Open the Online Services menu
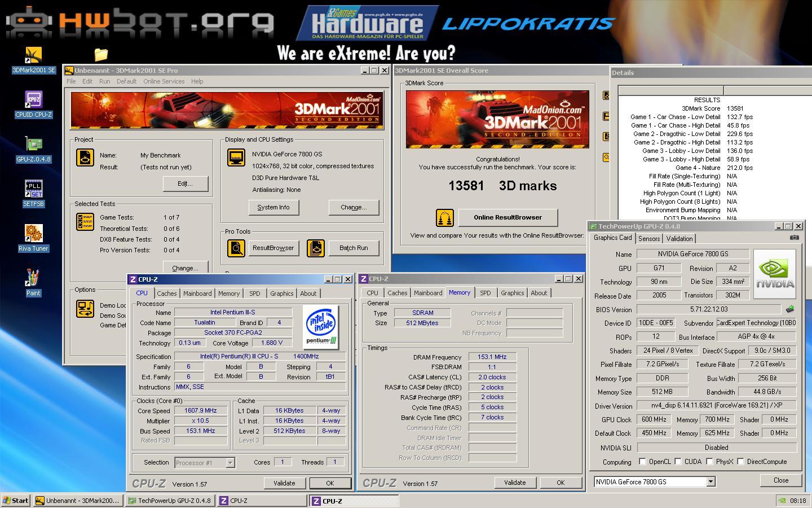812x508 pixels. point(164,81)
